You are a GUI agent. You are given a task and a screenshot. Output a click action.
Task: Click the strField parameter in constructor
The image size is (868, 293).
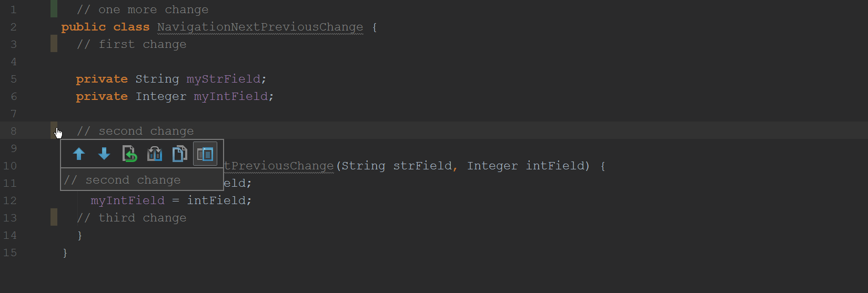pos(422,166)
